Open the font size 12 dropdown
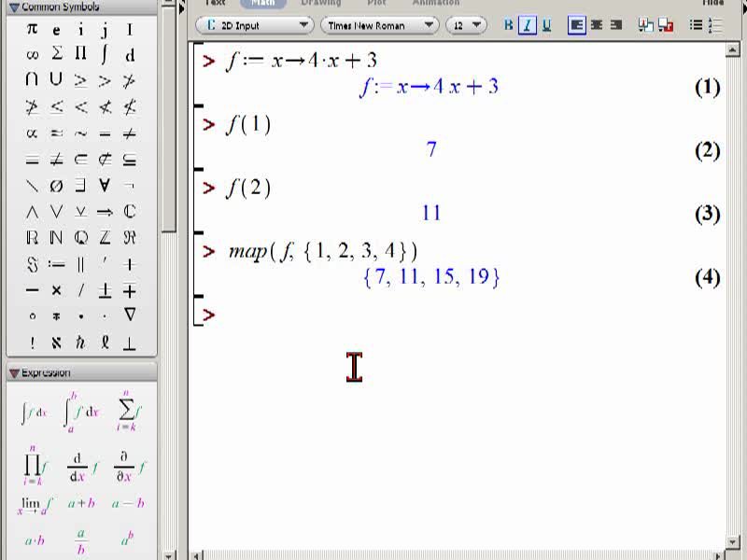This screenshot has height=560, width=747. 466,25
